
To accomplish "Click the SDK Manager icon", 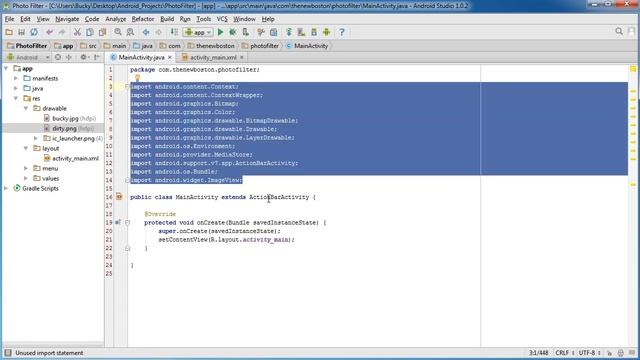I will pos(314,32).
